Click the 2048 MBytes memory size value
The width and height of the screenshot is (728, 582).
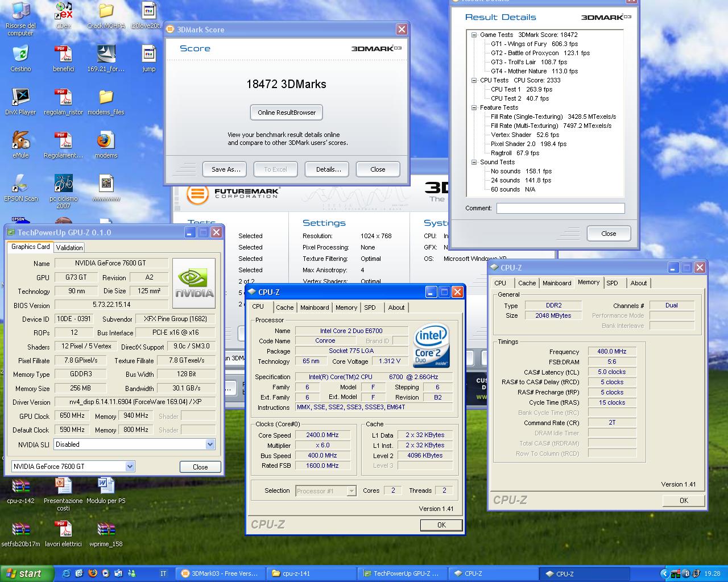tap(553, 315)
